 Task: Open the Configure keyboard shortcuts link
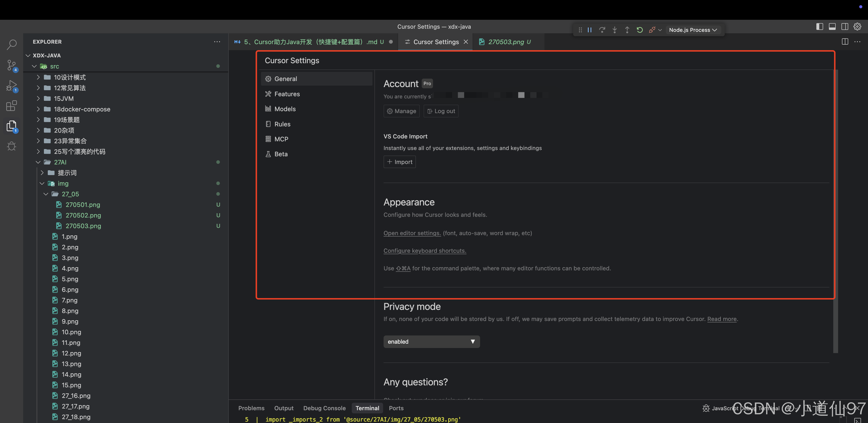coord(425,251)
